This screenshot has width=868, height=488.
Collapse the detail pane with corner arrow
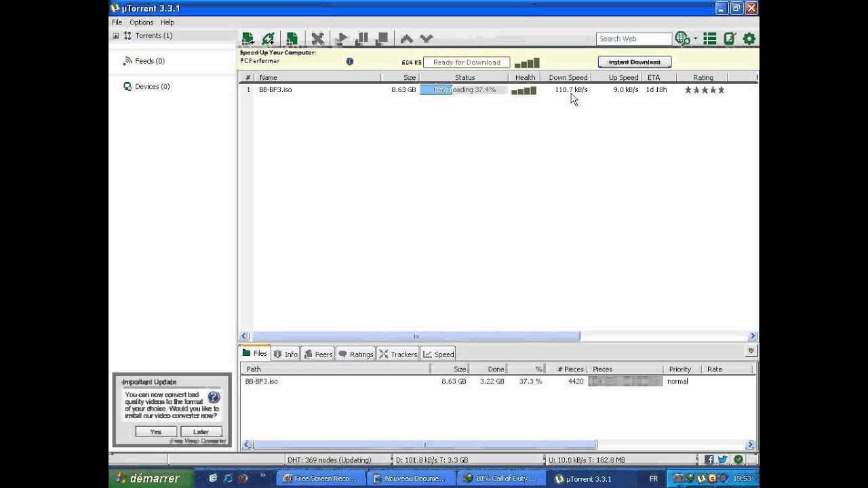pyautogui.click(x=751, y=351)
